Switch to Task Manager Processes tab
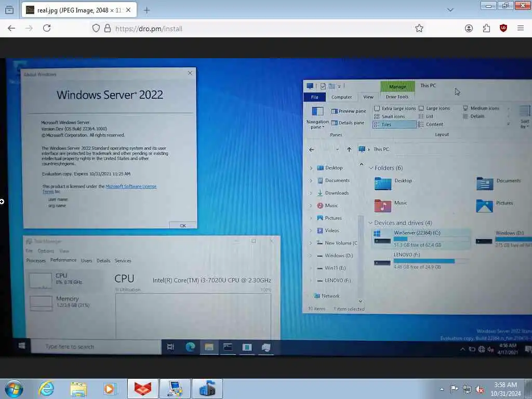The image size is (532, 399). 36,261
